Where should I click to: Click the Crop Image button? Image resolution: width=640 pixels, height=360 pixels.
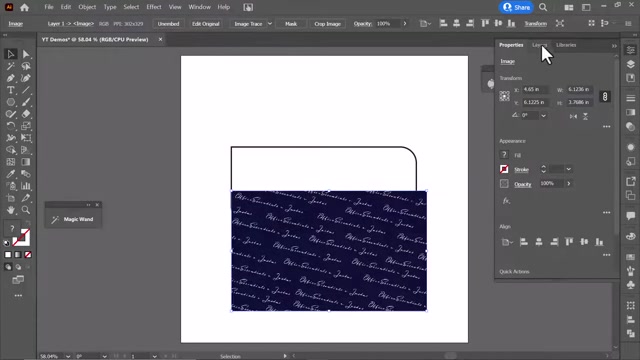[x=327, y=24]
